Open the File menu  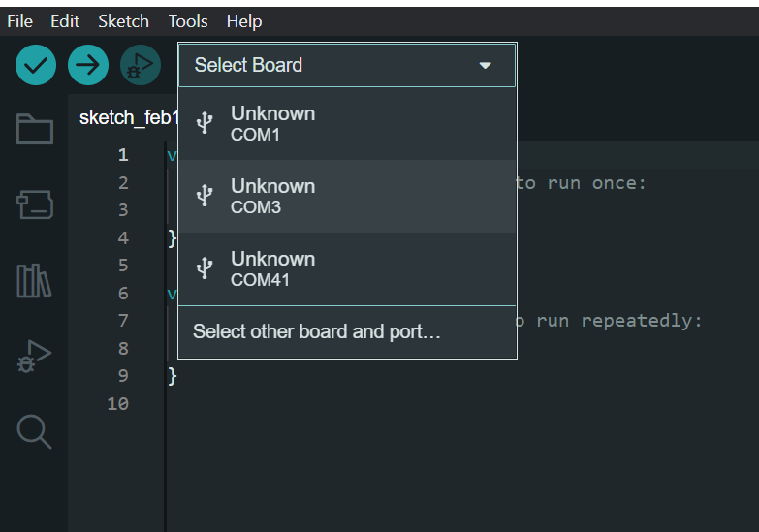pos(19,20)
